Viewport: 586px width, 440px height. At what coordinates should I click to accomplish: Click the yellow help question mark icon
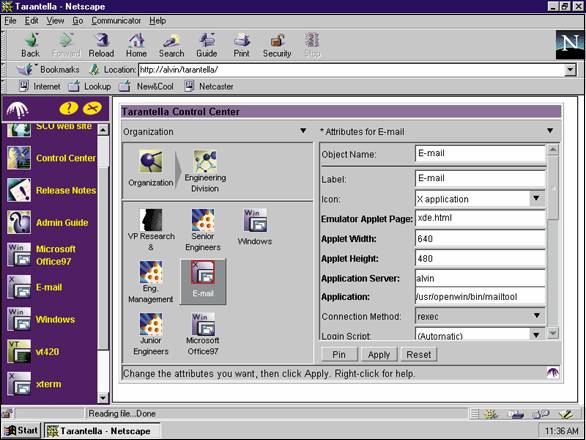[x=69, y=108]
